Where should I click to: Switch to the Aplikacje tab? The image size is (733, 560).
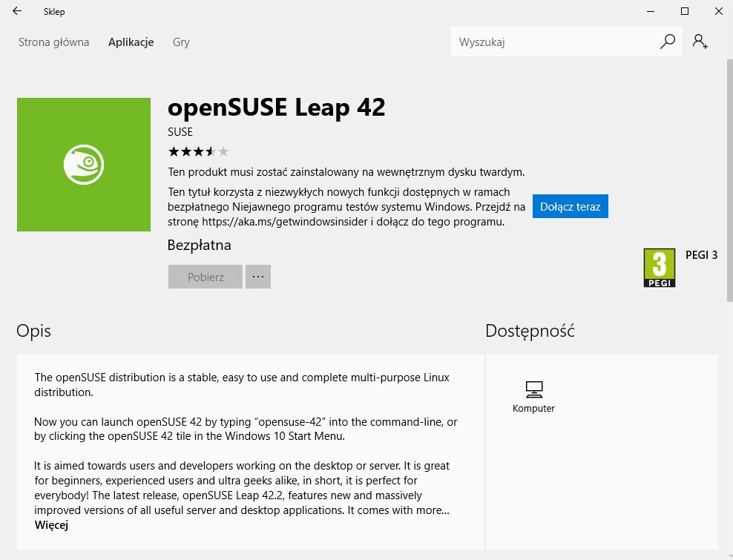(x=131, y=42)
